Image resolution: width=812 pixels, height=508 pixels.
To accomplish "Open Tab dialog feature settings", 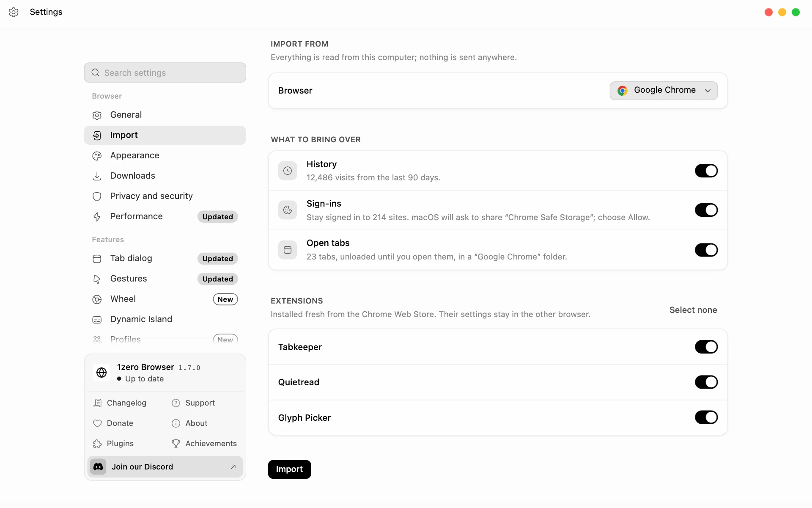I will pyautogui.click(x=165, y=258).
